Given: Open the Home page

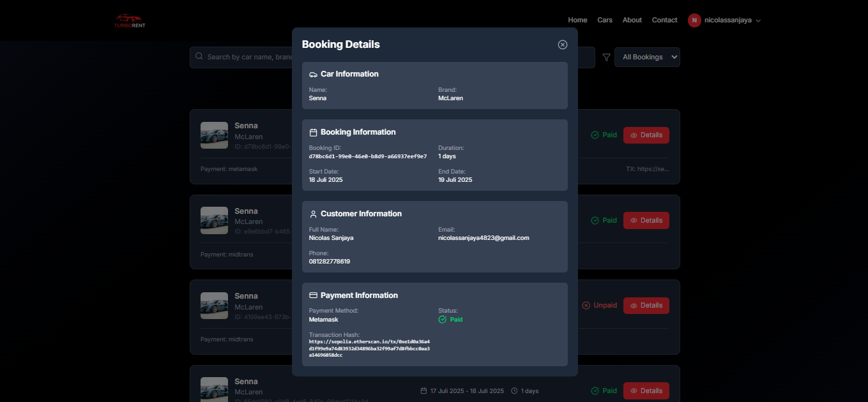Looking at the screenshot, I should click(x=577, y=20).
